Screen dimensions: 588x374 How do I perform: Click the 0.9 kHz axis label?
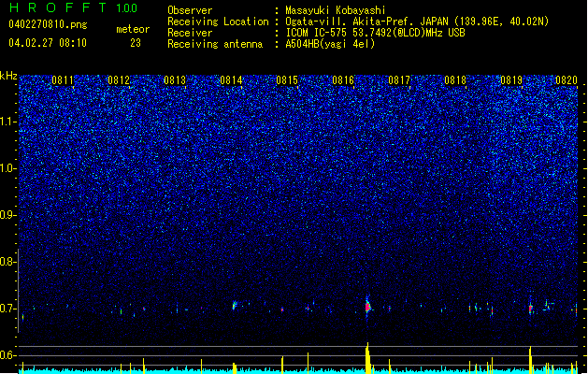coord(8,215)
